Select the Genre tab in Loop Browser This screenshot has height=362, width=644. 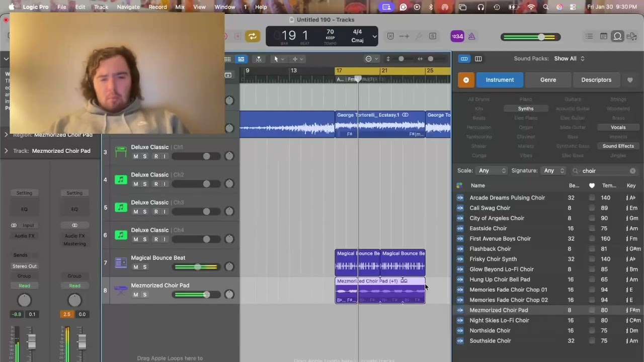pyautogui.click(x=548, y=80)
